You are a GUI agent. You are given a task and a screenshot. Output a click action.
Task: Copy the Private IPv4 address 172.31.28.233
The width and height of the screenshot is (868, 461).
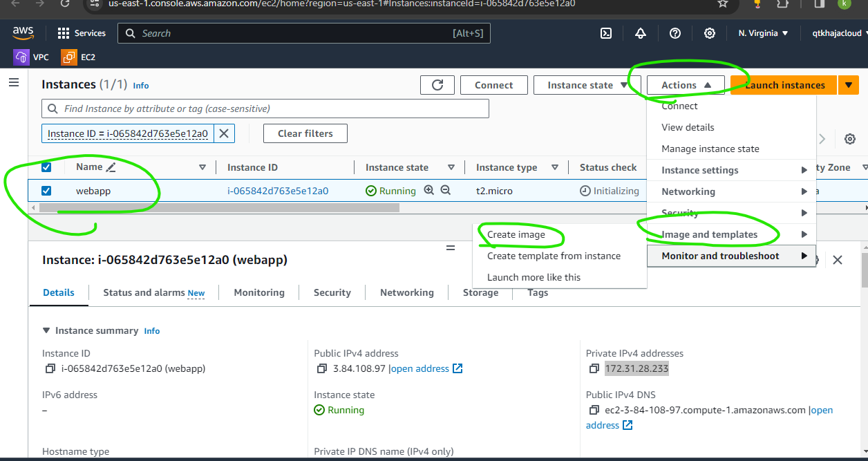click(594, 369)
